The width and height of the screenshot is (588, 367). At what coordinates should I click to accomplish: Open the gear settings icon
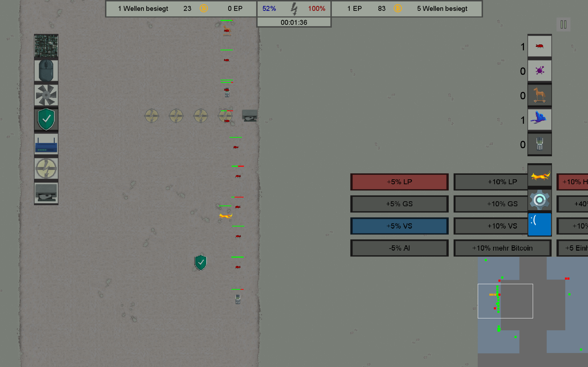pyautogui.click(x=539, y=200)
